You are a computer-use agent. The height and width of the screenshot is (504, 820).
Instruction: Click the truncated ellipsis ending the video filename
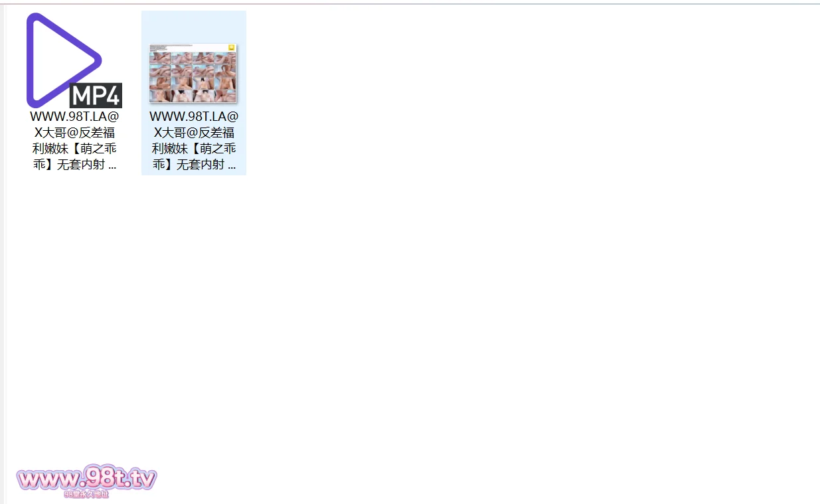[x=112, y=165]
